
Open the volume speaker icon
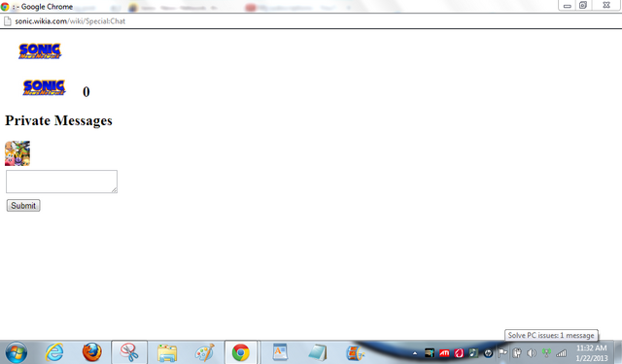coord(532,353)
